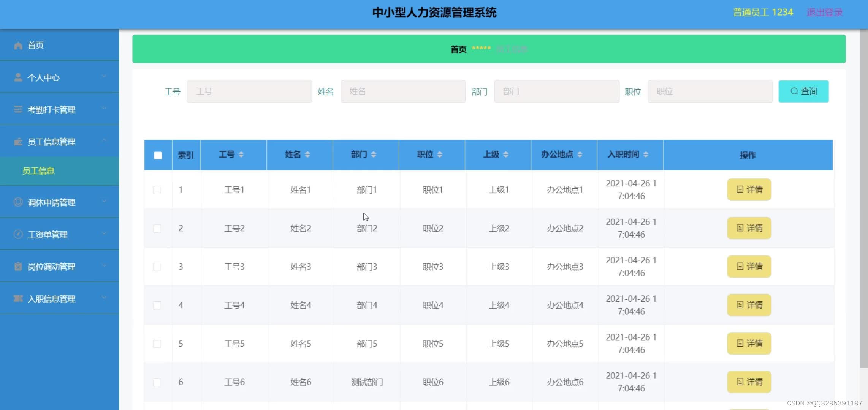Open 详情 for the 工号2 row
The width and height of the screenshot is (868, 410).
[x=749, y=228]
